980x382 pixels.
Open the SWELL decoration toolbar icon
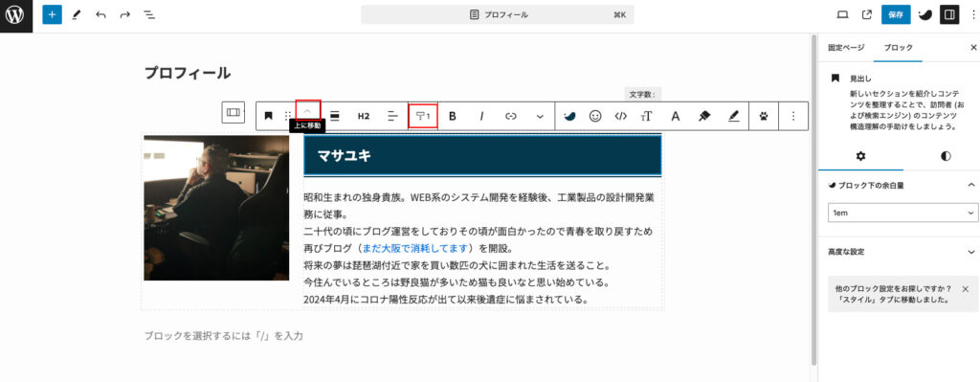(569, 116)
